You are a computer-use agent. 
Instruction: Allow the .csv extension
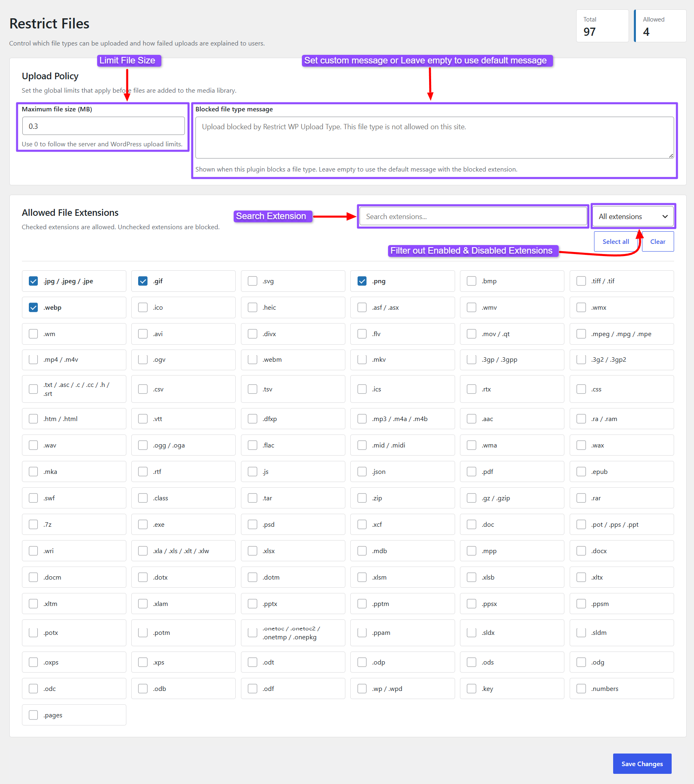coord(143,389)
